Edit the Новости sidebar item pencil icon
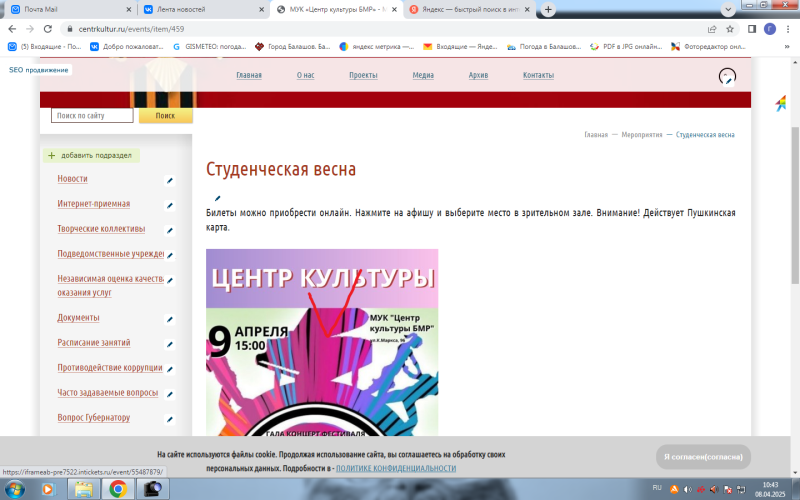Viewport: 800px width, 500px height. click(x=170, y=180)
